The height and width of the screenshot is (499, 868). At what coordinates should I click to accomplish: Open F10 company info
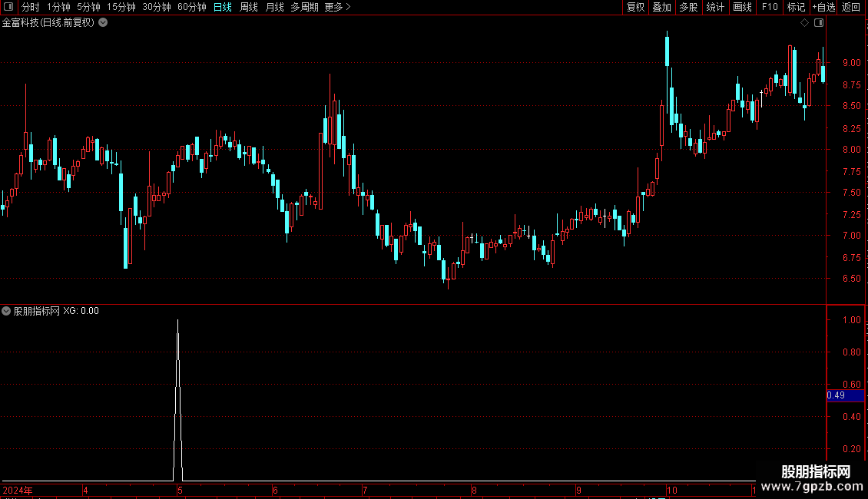click(x=770, y=7)
